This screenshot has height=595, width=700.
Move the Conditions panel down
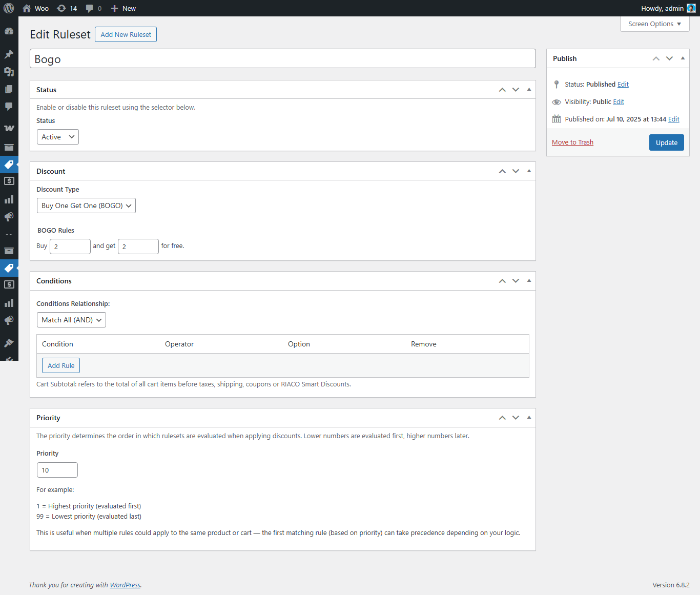pyautogui.click(x=516, y=281)
